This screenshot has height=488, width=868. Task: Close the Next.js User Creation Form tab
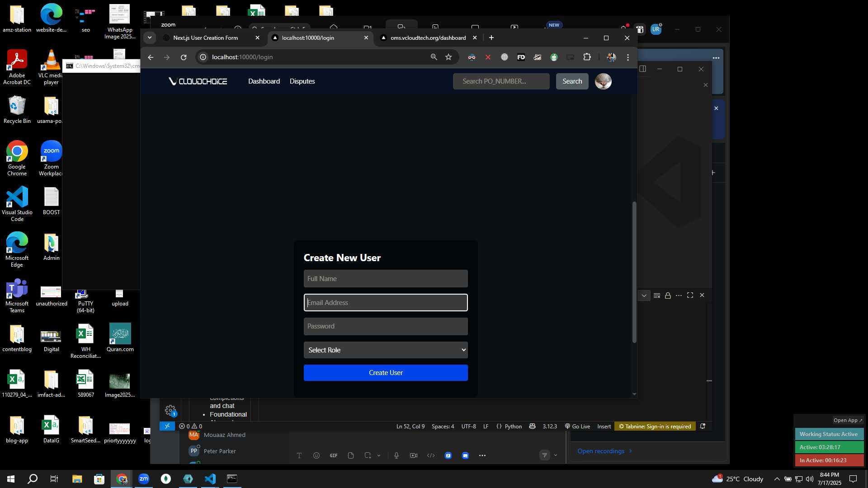(x=257, y=38)
